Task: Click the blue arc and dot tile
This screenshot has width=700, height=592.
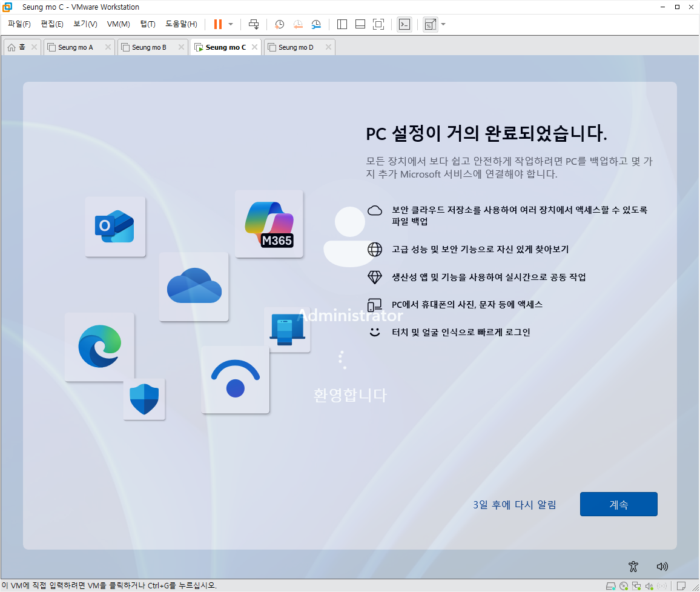Action: click(x=236, y=379)
